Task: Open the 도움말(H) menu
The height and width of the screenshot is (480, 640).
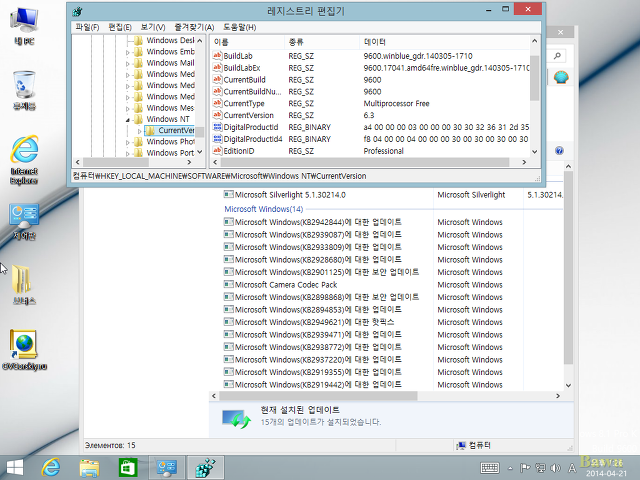Action: coord(240,27)
